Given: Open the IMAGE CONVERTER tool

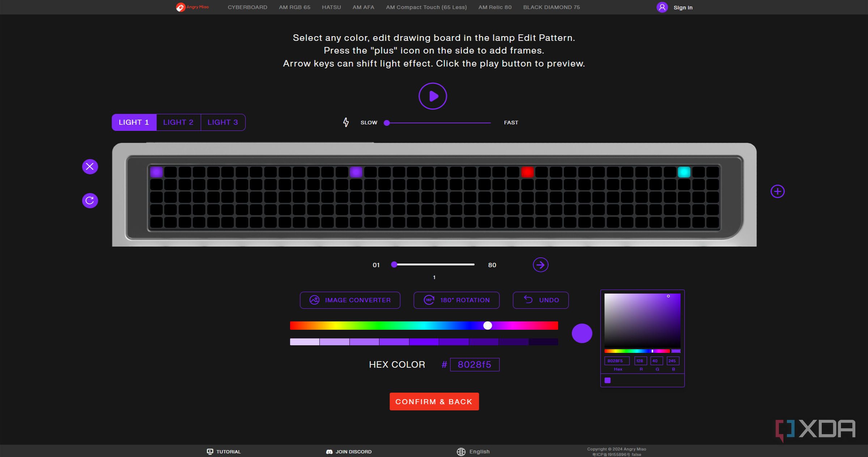Looking at the screenshot, I should tap(350, 300).
